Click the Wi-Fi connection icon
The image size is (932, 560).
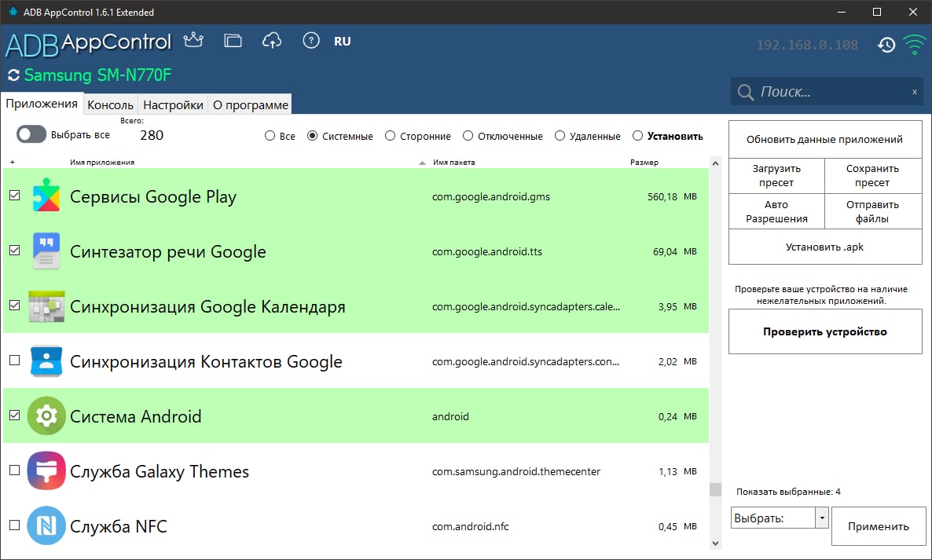point(914,45)
